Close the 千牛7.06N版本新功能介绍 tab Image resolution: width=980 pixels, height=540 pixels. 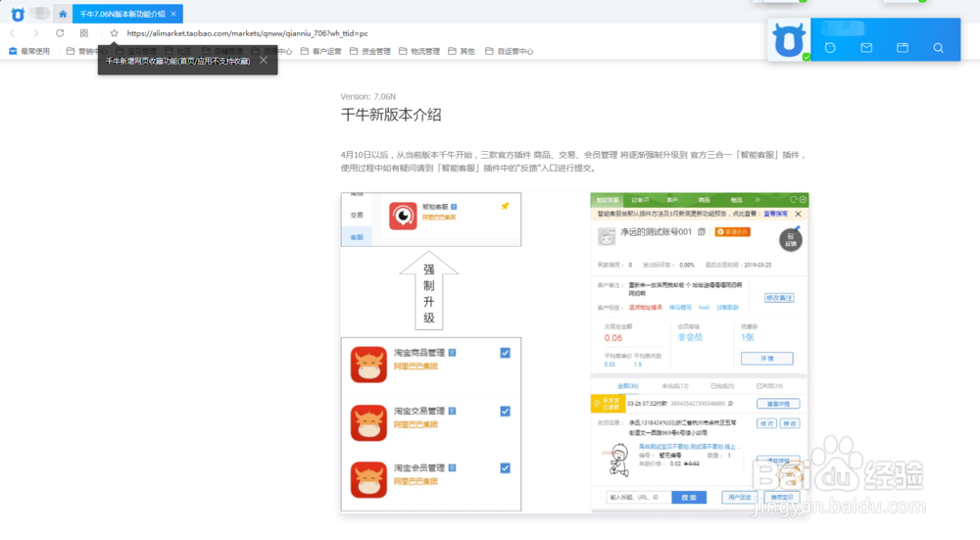[173, 14]
